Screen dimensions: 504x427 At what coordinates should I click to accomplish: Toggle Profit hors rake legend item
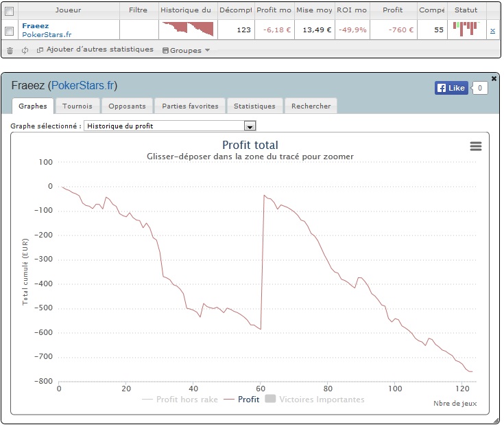(x=180, y=400)
